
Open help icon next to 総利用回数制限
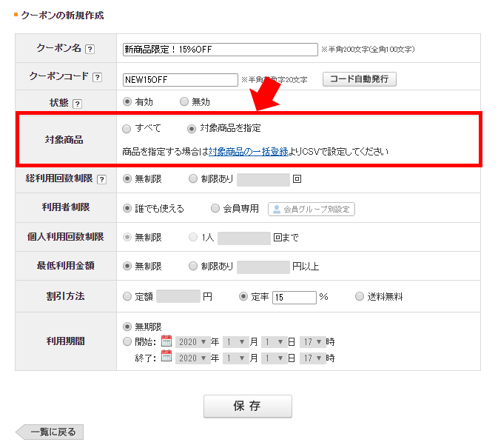point(101,179)
